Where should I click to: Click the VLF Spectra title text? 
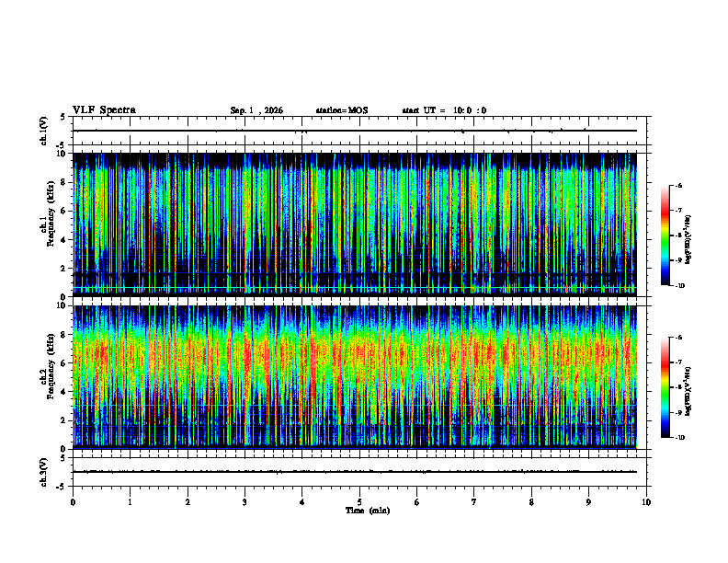[104, 110]
